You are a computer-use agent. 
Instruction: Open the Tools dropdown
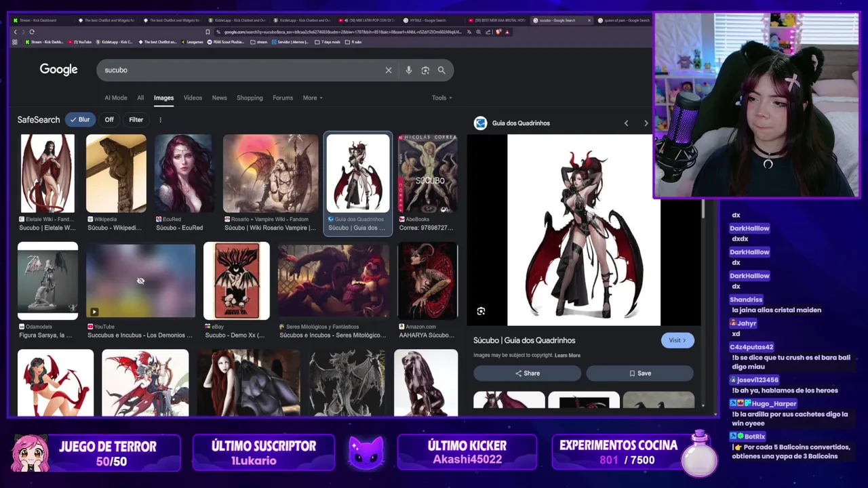[x=441, y=98]
